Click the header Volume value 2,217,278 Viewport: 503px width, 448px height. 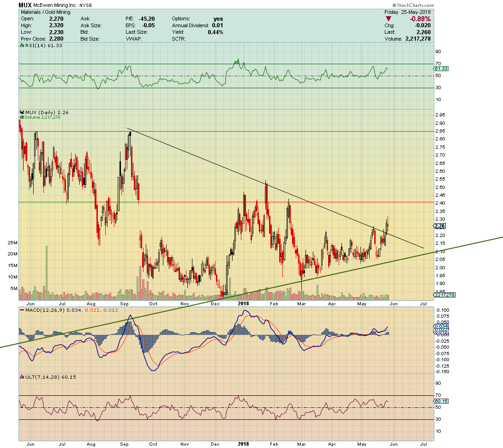click(418, 39)
